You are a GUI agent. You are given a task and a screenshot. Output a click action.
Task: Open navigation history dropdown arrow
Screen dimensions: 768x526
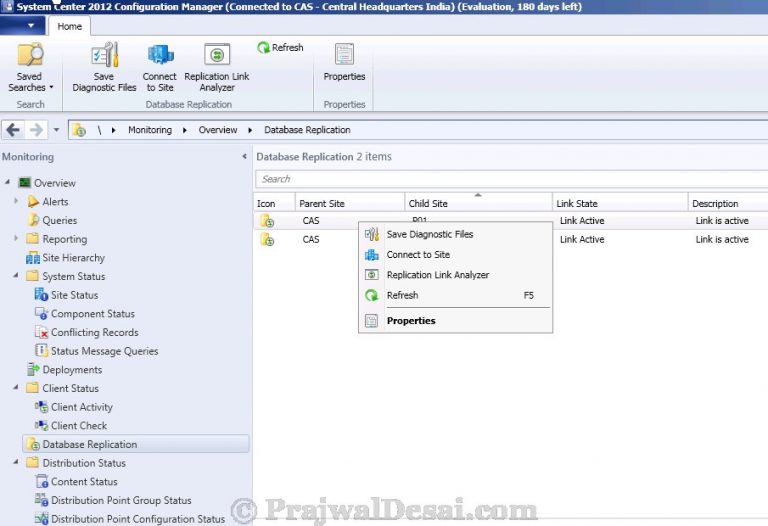[x=56, y=130]
